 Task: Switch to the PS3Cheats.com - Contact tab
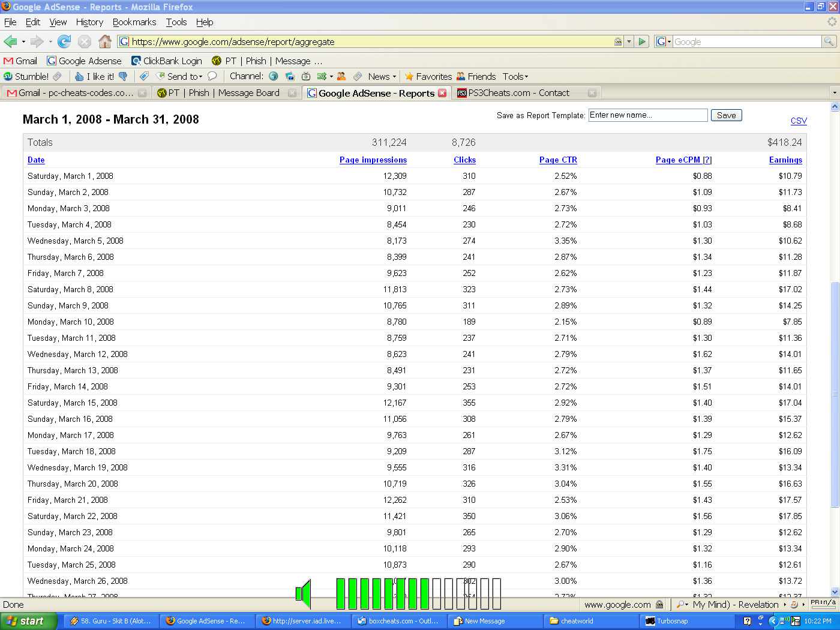pos(527,93)
